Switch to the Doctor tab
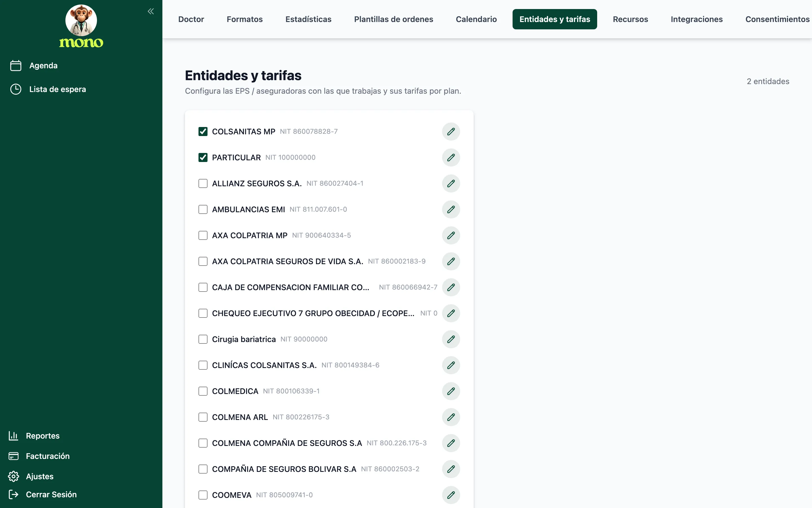 point(191,19)
